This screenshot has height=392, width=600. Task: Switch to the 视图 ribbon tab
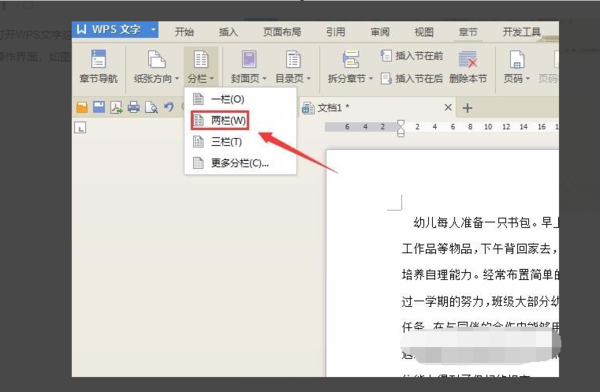tap(424, 32)
